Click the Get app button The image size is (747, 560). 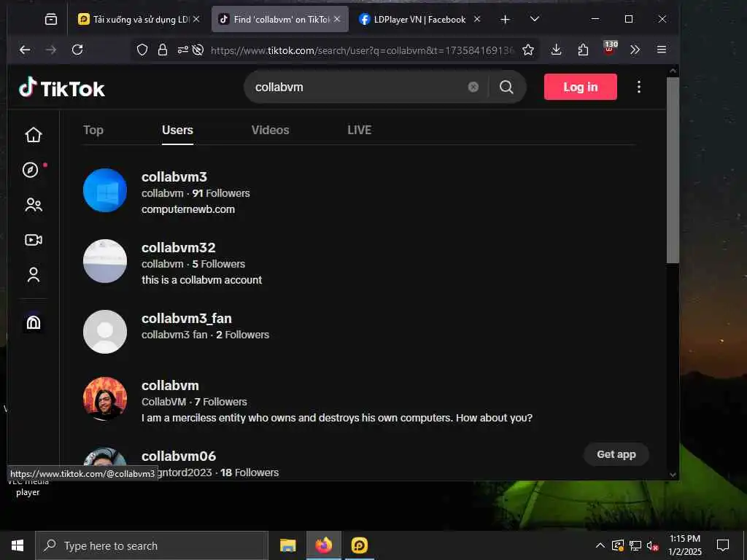coord(616,454)
